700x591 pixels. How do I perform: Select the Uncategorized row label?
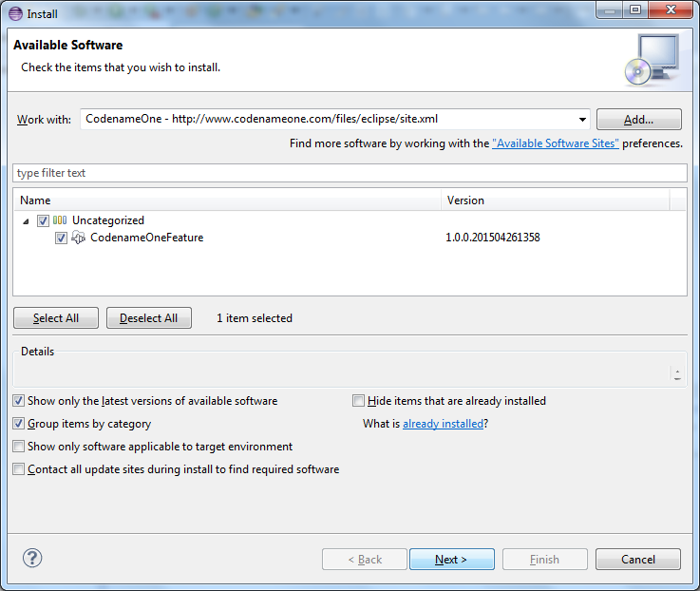108,220
